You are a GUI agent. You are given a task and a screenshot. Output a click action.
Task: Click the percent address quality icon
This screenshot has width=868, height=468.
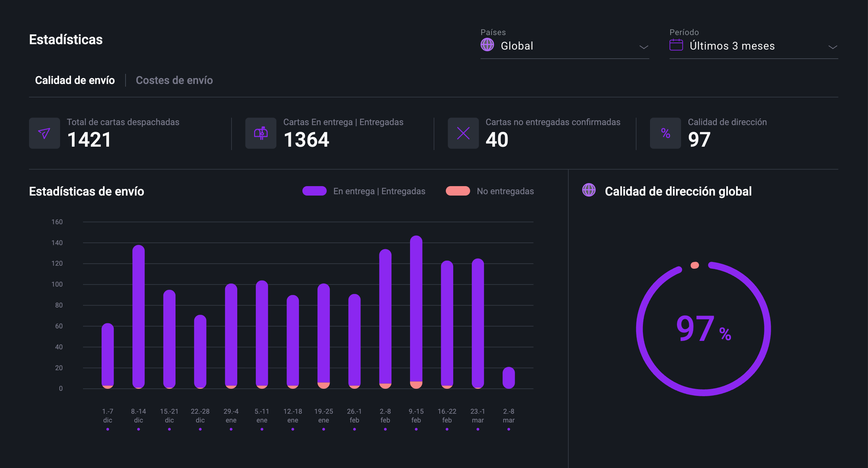(665, 133)
